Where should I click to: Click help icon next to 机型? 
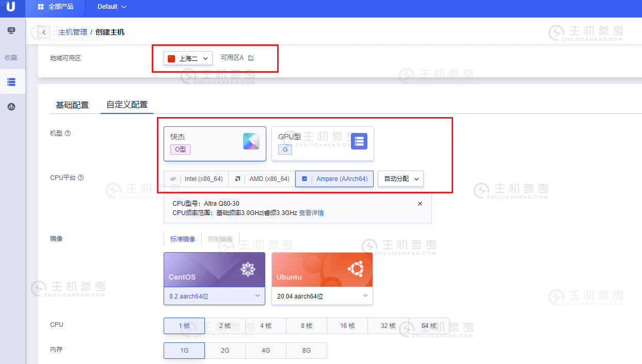(68, 134)
